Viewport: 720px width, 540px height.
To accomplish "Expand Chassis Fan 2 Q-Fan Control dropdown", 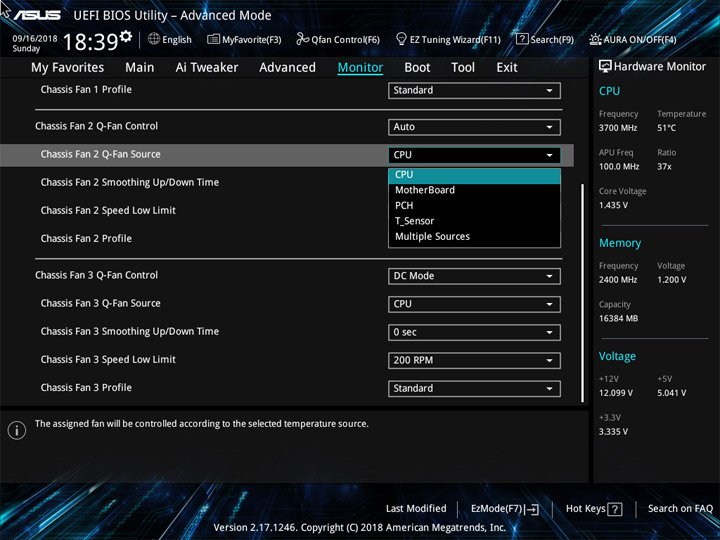I will (x=474, y=127).
